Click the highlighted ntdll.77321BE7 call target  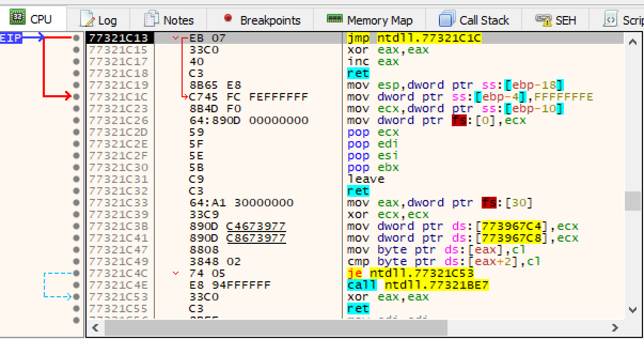pyautogui.click(x=436, y=285)
